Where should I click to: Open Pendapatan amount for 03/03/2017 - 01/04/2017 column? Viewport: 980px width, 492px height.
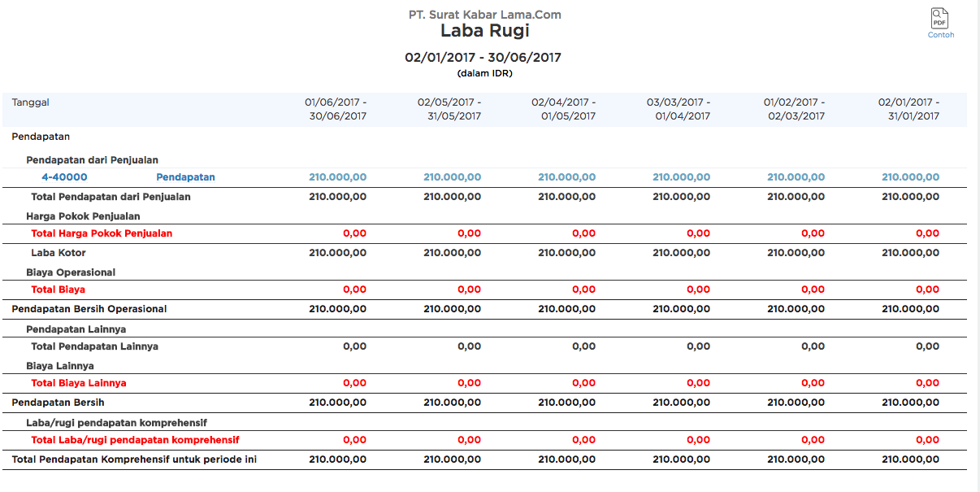[681, 177]
